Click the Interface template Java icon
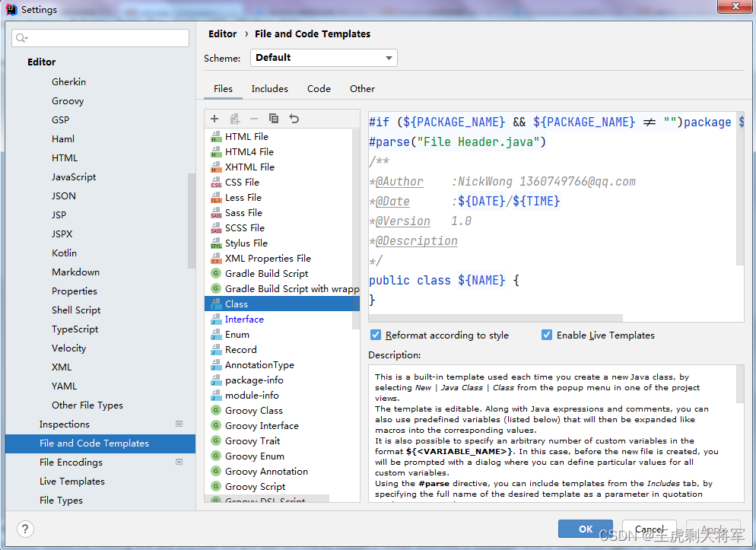The width and height of the screenshot is (756, 550). (x=216, y=320)
